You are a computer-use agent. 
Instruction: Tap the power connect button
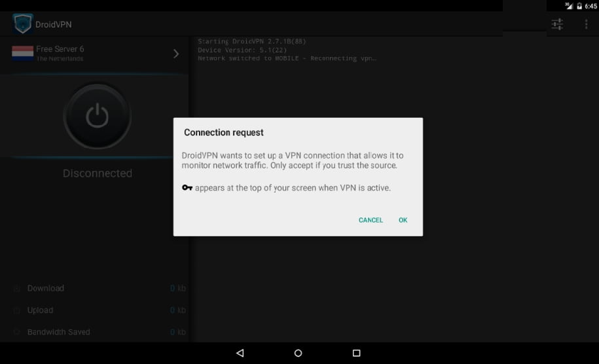(x=98, y=116)
